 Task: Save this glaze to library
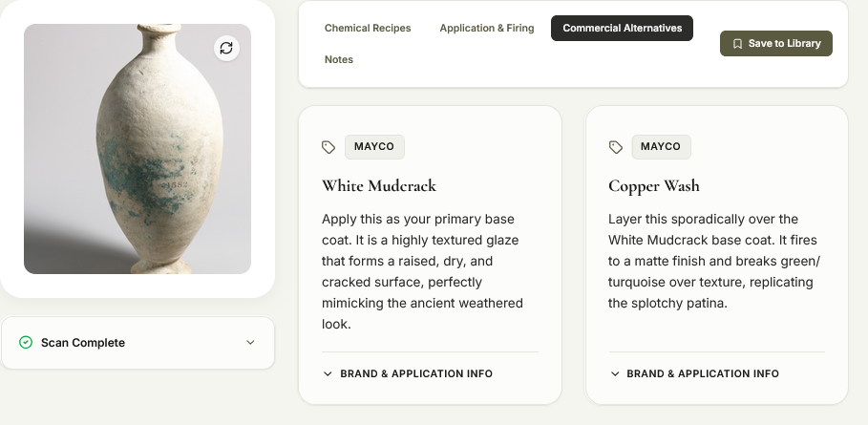pyautogui.click(x=776, y=44)
